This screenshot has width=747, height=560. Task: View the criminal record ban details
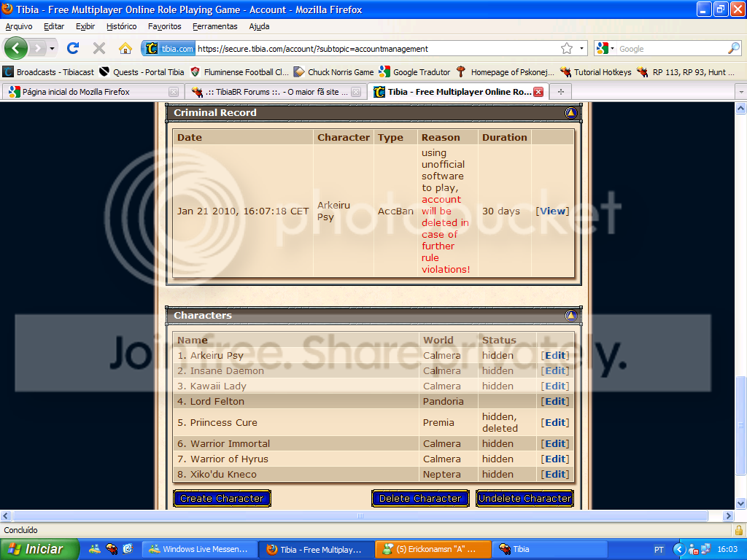click(552, 211)
